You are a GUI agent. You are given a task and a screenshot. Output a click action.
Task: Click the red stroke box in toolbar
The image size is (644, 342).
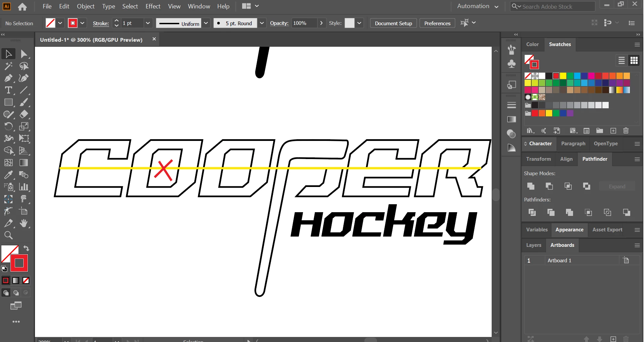(x=19, y=263)
